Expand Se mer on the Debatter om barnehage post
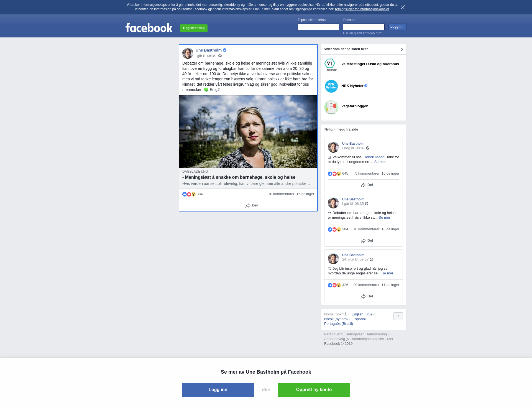 (x=384, y=218)
